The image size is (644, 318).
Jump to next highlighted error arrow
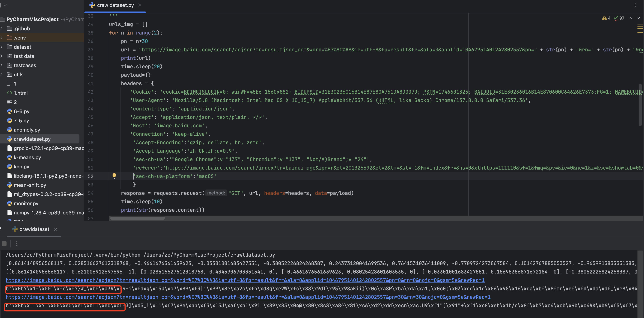click(x=638, y=18)
